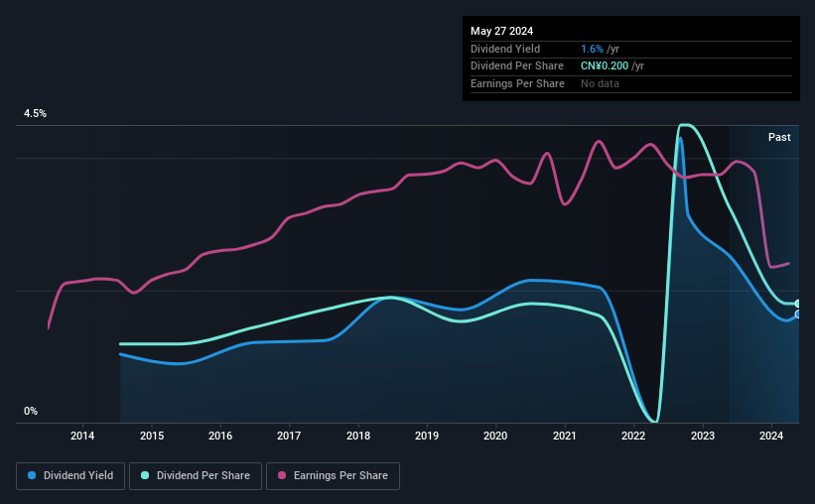Click the pink Earnings Per Share legend dot
815x504 pixels.
tap(282, 475)
